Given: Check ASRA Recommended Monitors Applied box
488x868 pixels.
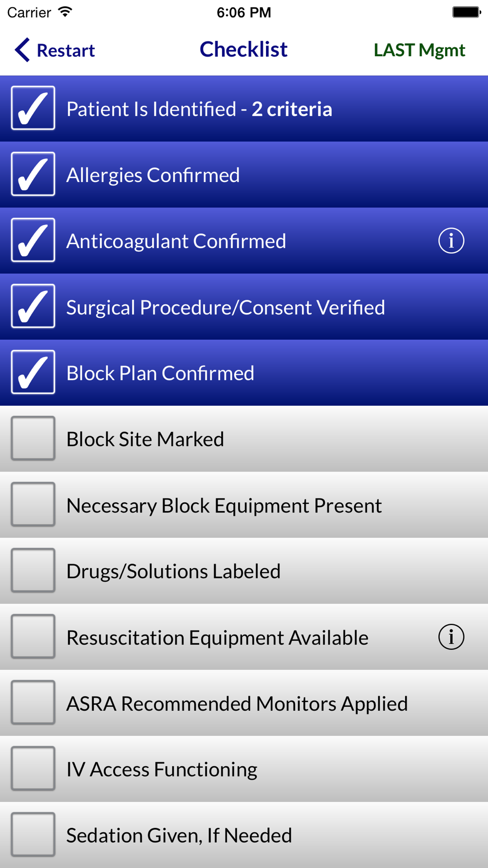Looking at the screenshot, I should (33, 702).
